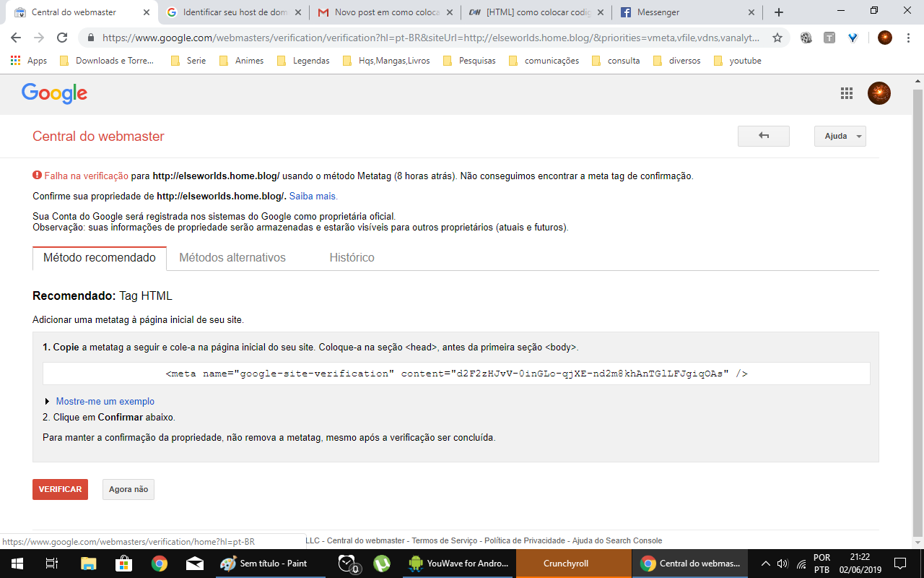924x578 pixels.
Task: Close the Gmail 'Novo post' tab
Action: pyautogui.click(x=449, y=12)
